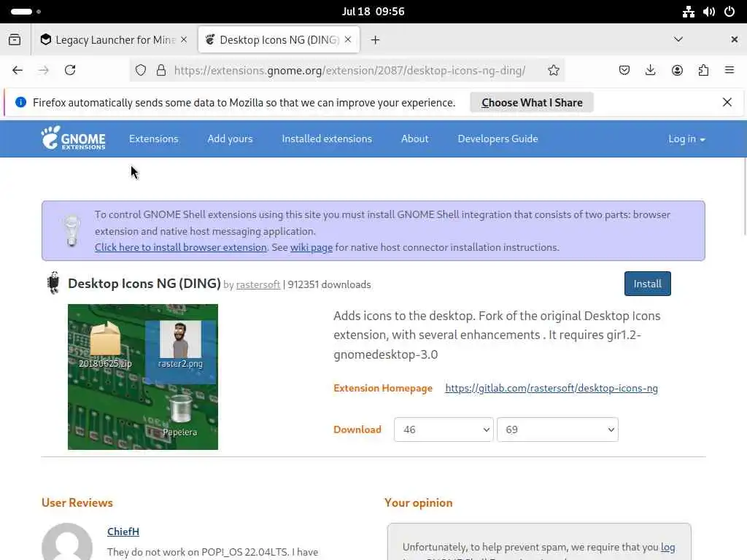This screenshot has height=560, width=747.
Task: Open the wiki page link
Action: [311, 247]
